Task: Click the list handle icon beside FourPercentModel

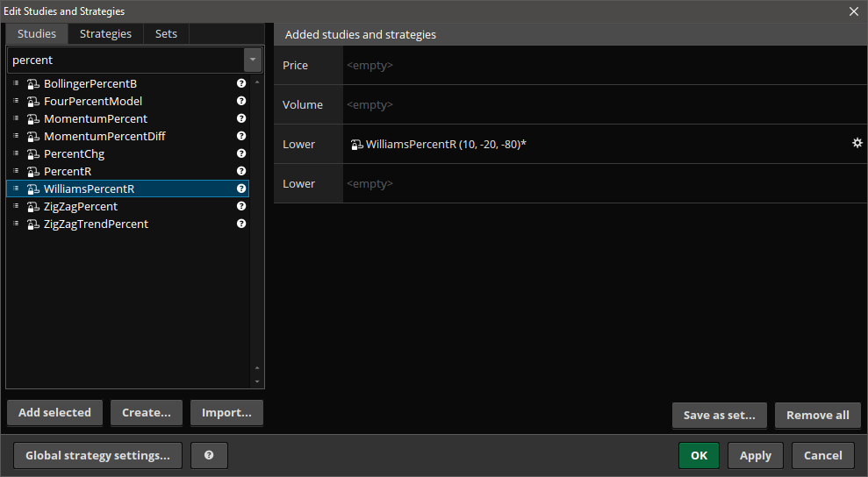Action: pos(16,101)
